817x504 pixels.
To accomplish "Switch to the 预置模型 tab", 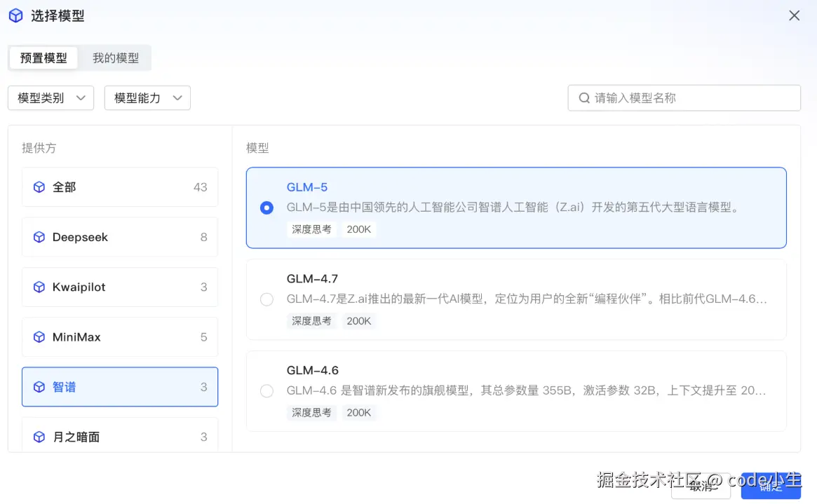I will (x=43, y=58).
